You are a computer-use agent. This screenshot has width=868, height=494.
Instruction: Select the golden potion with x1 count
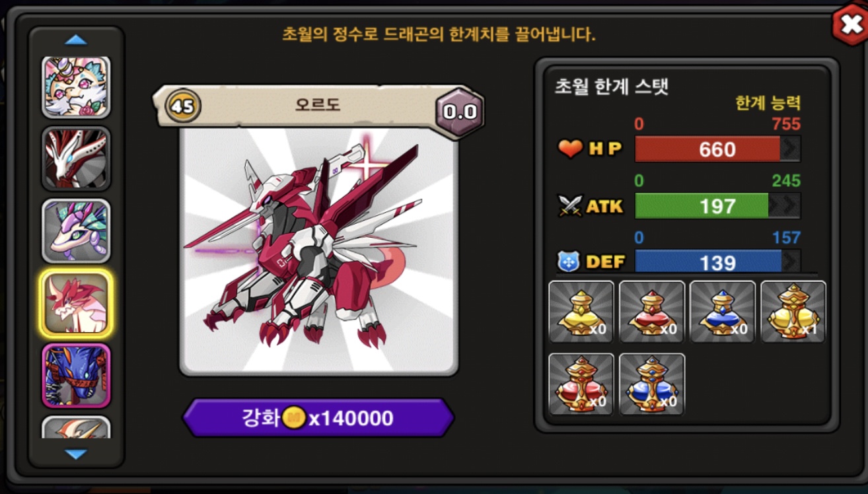click(x=793, y=312)
